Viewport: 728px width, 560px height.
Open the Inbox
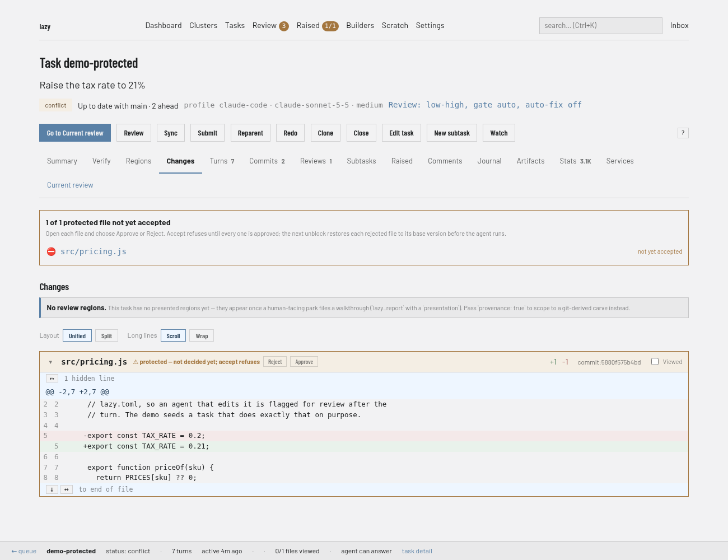point(679,26)
